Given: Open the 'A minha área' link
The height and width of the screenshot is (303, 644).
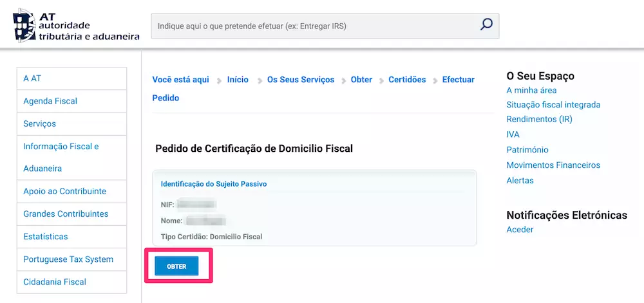Looking at the screenshot, I should [531, 90].
